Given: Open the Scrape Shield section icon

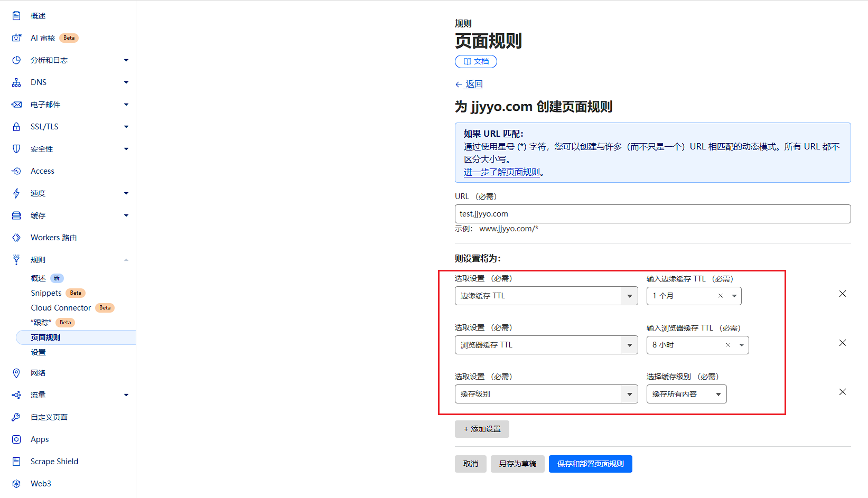Looking at the screenshot, I should pos(16,461).
